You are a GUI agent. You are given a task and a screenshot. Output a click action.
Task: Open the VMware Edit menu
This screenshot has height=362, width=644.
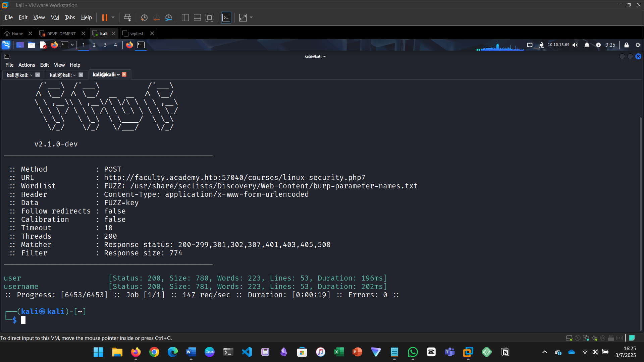[23, 17]
